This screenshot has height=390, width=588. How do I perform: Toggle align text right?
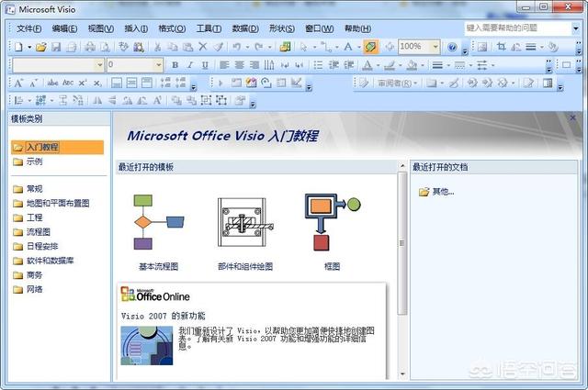coord(254,65)
